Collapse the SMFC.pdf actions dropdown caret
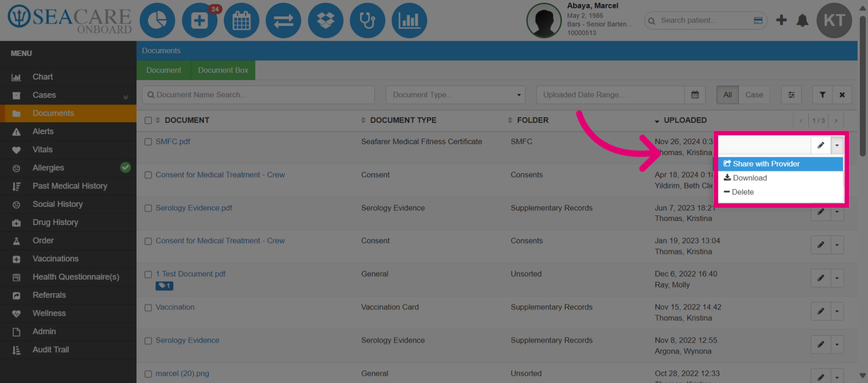This screenshot has width=868, height=383. (837, 145)
